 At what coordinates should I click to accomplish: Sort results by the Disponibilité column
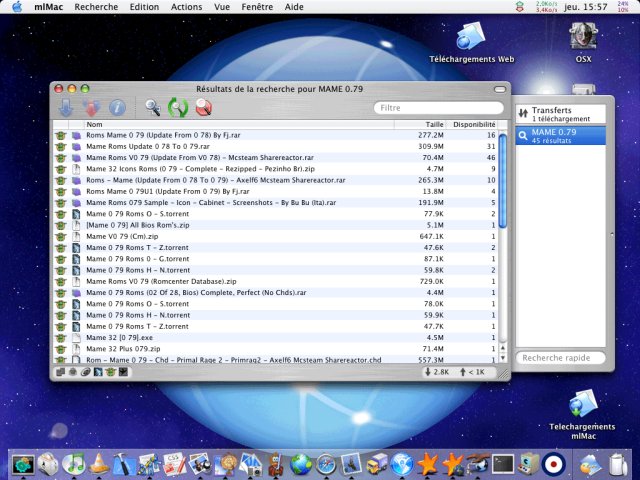pos(474,124)
